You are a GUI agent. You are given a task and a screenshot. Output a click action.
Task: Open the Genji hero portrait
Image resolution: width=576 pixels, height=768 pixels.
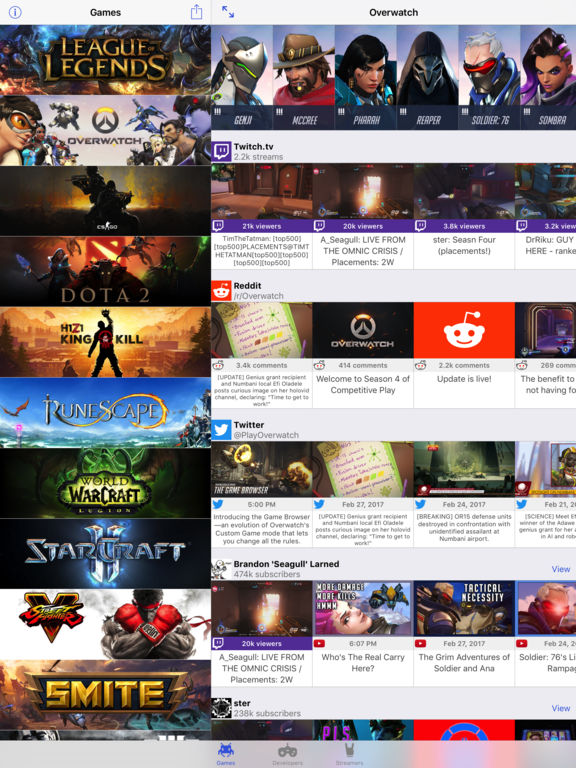click(242, 77)
